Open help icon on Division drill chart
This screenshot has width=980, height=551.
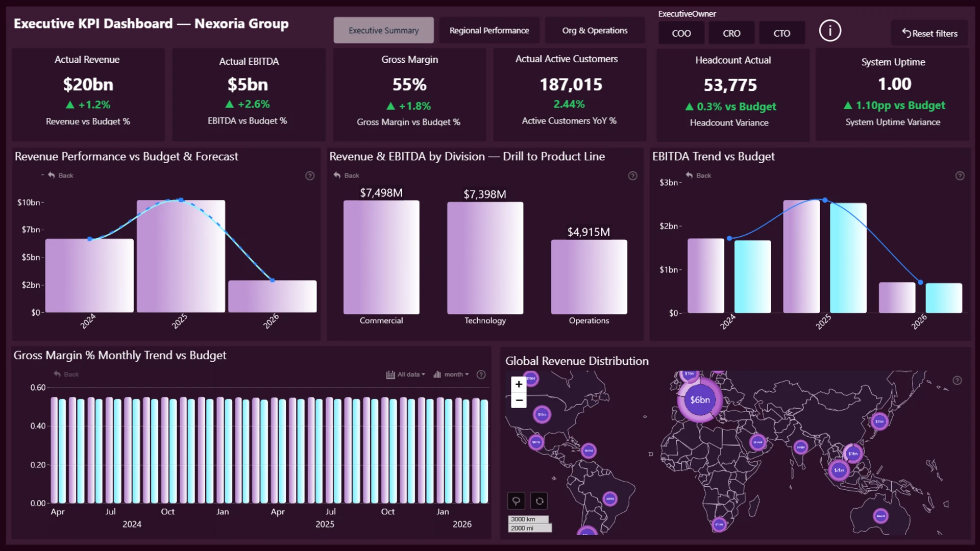click(632, 176)
